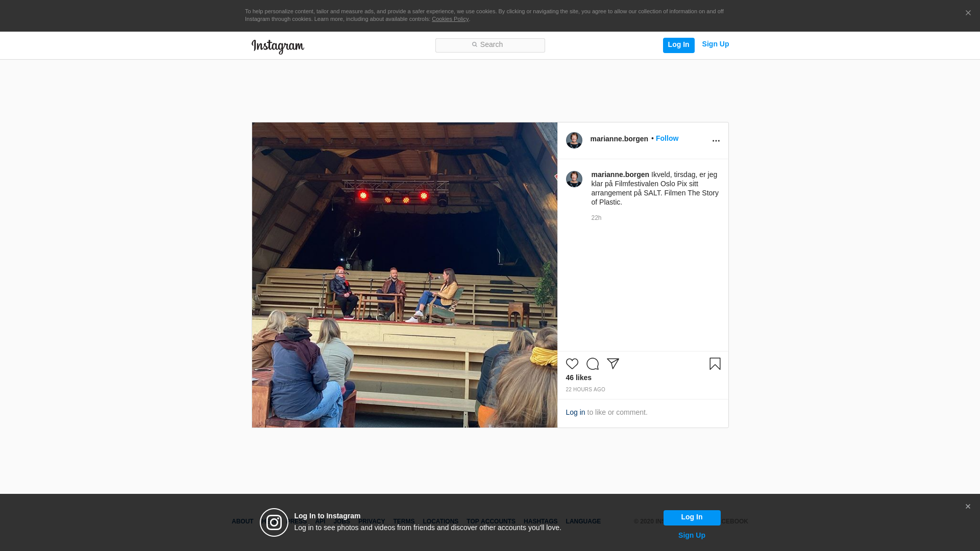Screen dimensions: 980x551
Task: Open TERMS footer link
Action: [404, 521]
